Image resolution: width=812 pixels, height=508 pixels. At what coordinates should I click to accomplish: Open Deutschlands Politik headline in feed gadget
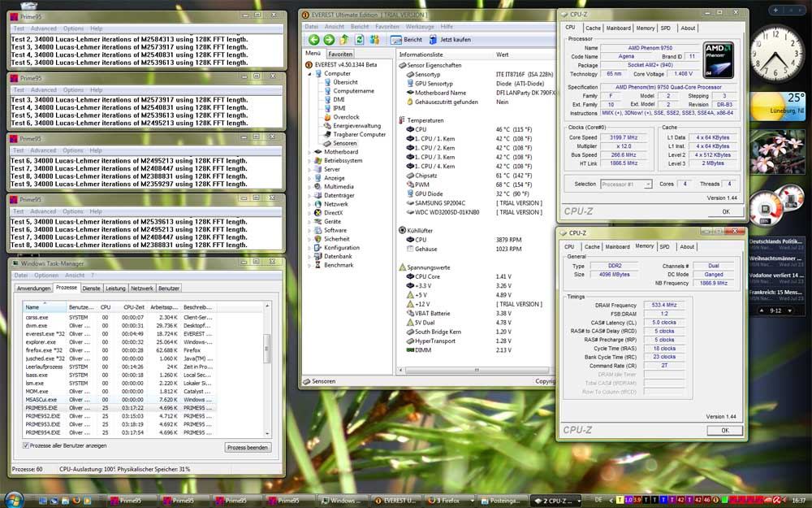775,242
